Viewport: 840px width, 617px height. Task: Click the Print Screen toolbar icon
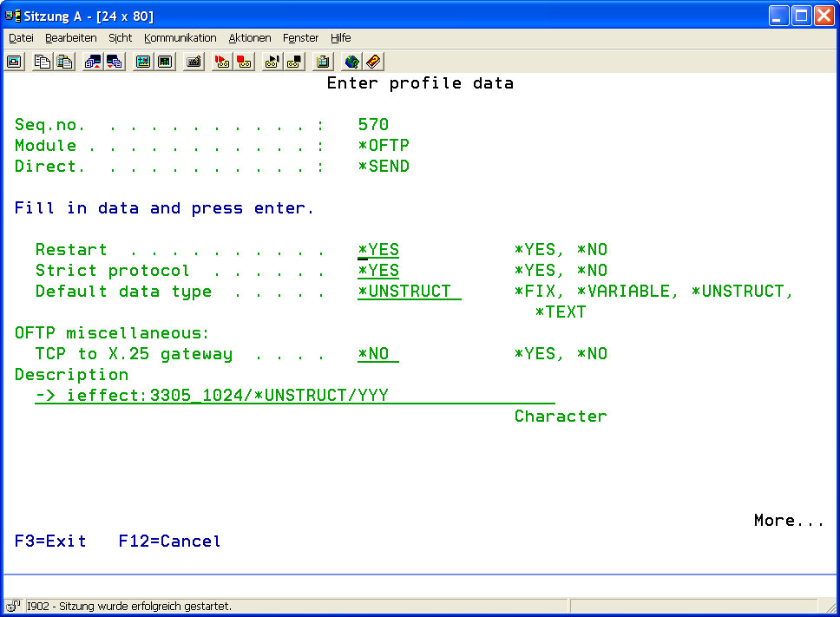[x=14, y=62]
